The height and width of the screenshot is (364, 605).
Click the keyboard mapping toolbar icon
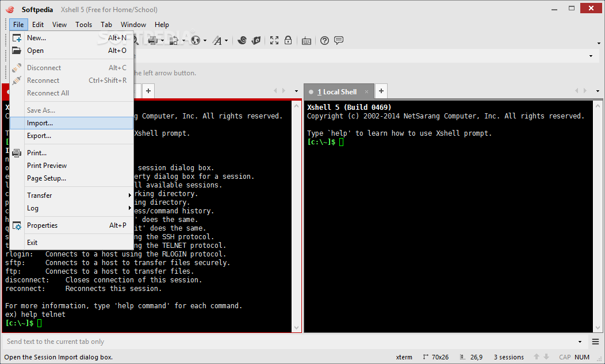click(x=307, y=40)
